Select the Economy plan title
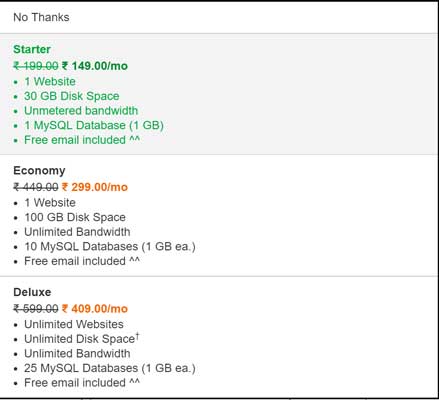 [39, 171]
